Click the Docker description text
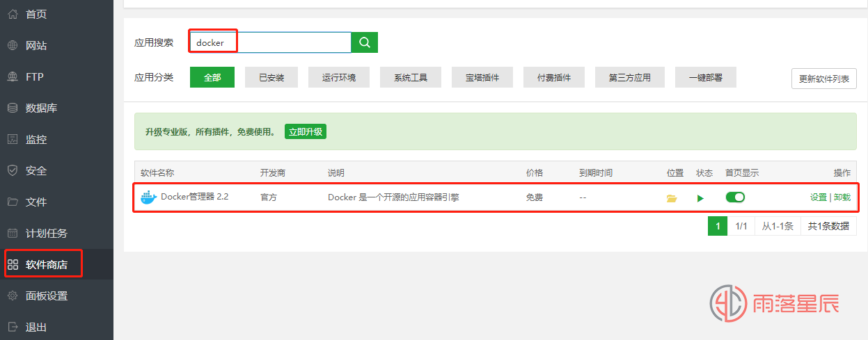The height and width of the screenshot is (340, 868). pyautogui.click(x=393, y=197)
